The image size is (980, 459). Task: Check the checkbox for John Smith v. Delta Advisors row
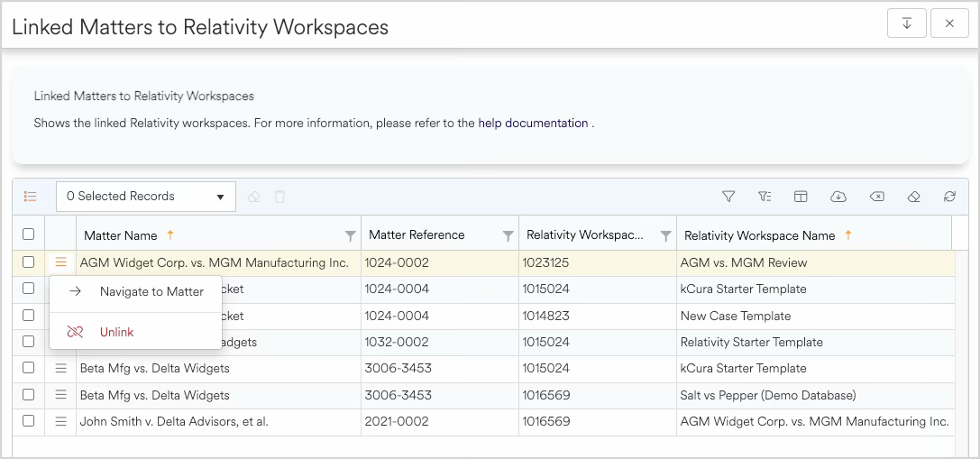[x=28, y=420]
